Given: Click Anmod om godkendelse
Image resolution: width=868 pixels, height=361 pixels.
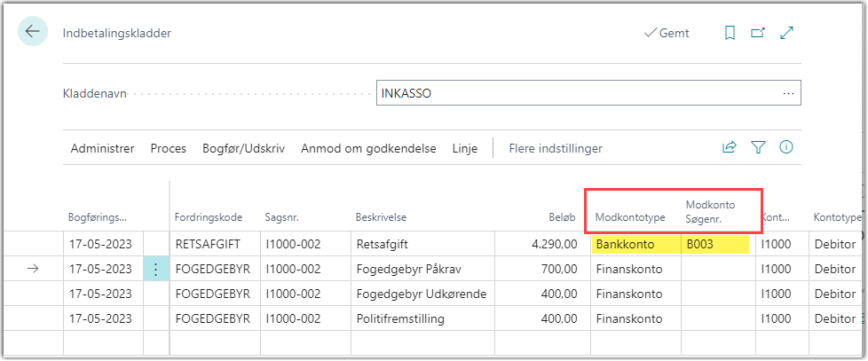Looking at the screenshot, I should pyautogui.click(x=368, y=148).
